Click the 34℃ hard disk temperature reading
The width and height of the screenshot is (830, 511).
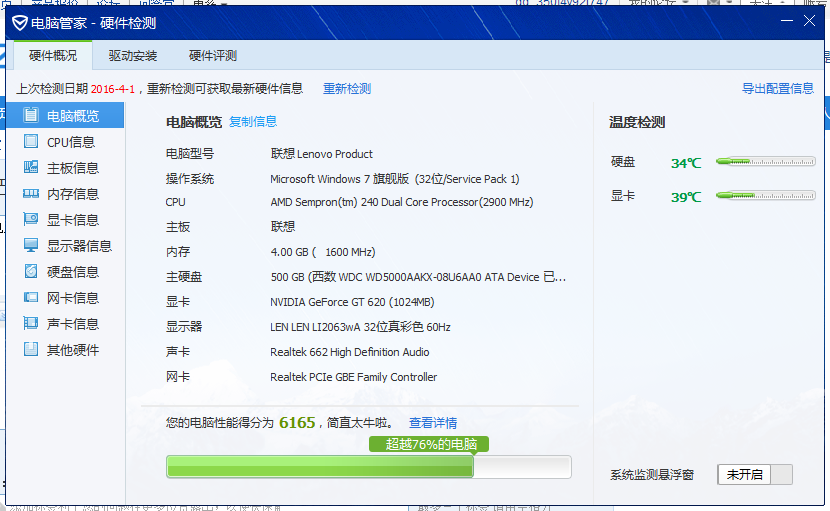coord(686,163)
